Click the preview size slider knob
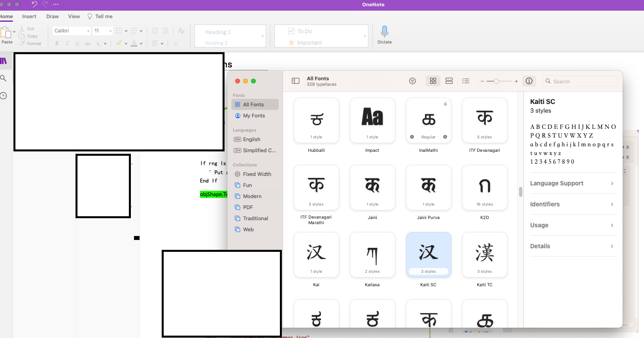 coord(496,81)
